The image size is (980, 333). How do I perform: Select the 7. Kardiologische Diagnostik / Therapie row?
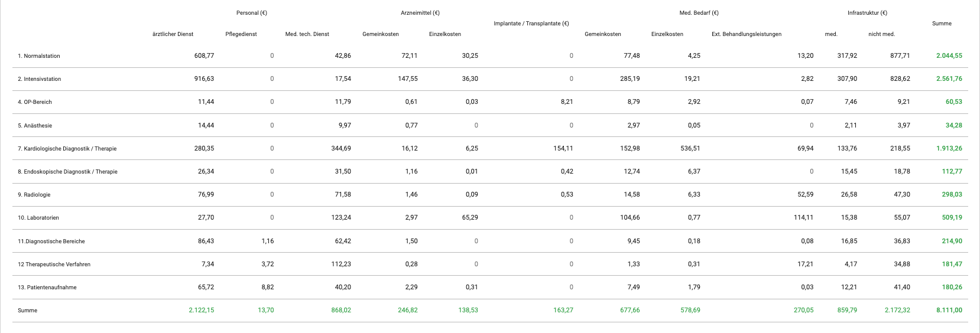[67, 149]
